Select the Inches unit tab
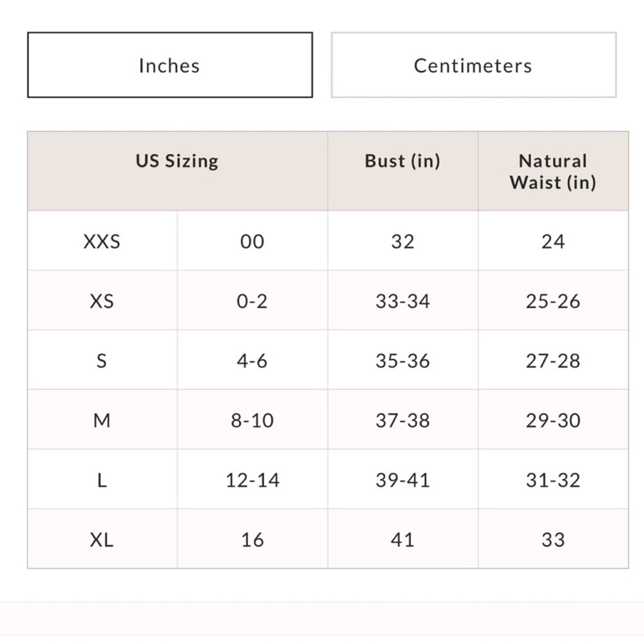644x644 pixels. (x=170, y=65)
